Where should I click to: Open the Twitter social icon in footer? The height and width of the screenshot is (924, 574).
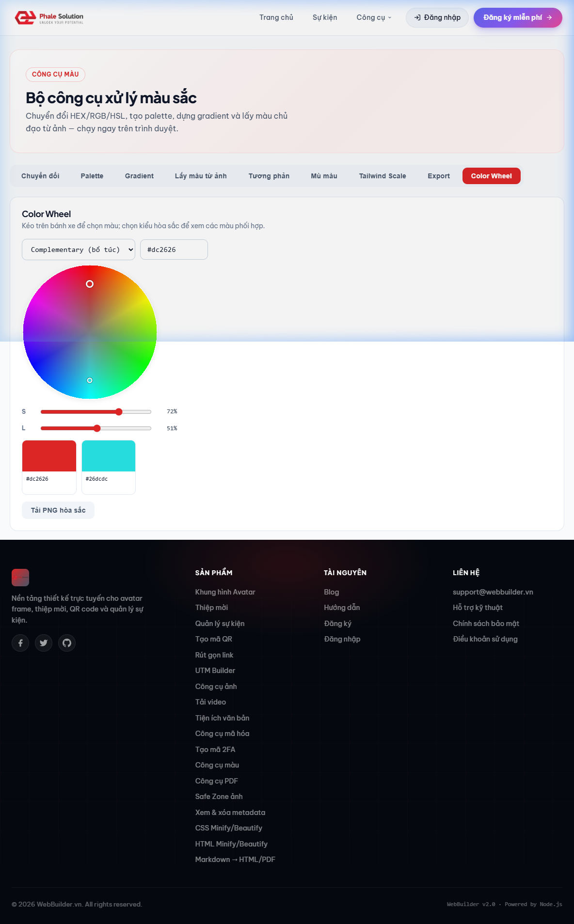(44, 643)
